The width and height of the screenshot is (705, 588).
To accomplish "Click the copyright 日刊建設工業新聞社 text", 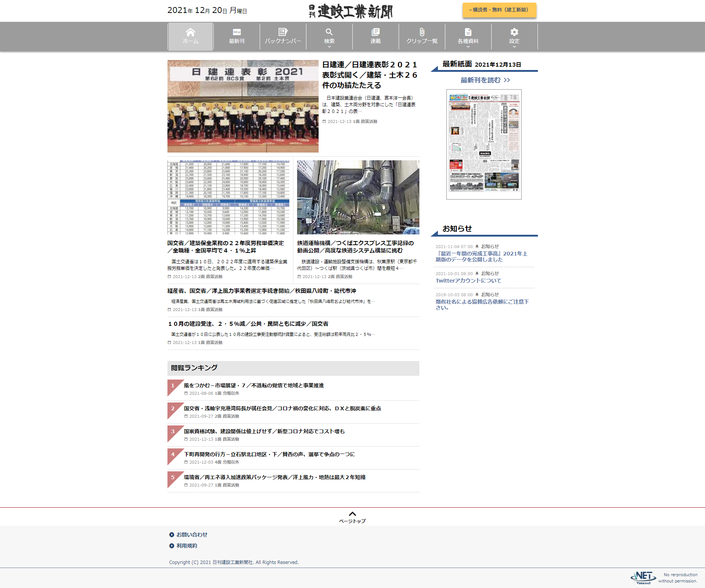I will pyautogui.click(x=234, y=562).
